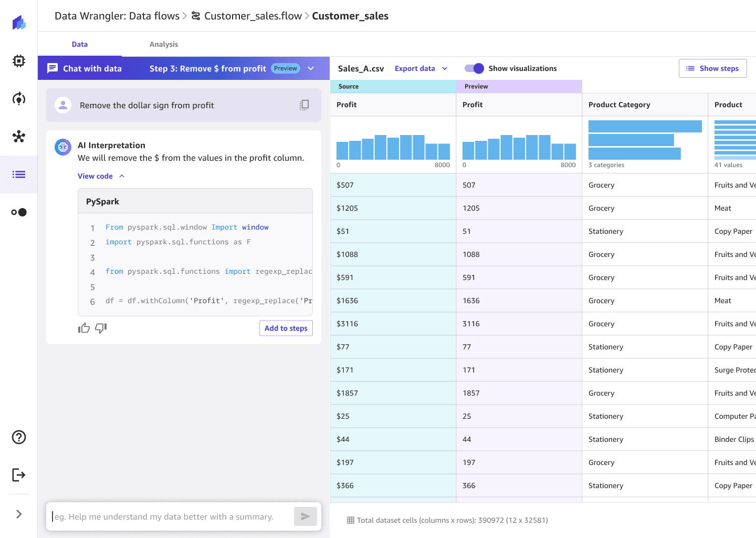This screenshot has height=538, width=756.
Task: Give thumbs up feedback
Action: (84, 328)
